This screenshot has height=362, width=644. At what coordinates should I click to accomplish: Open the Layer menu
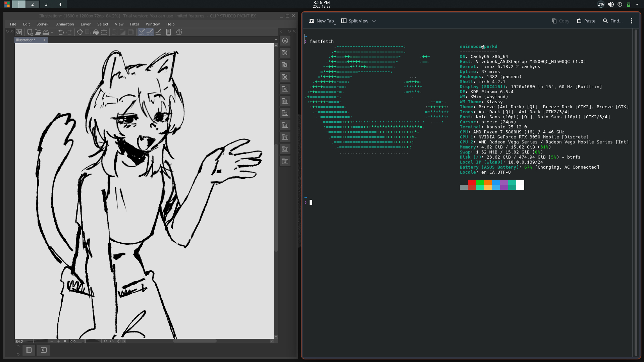86,24
